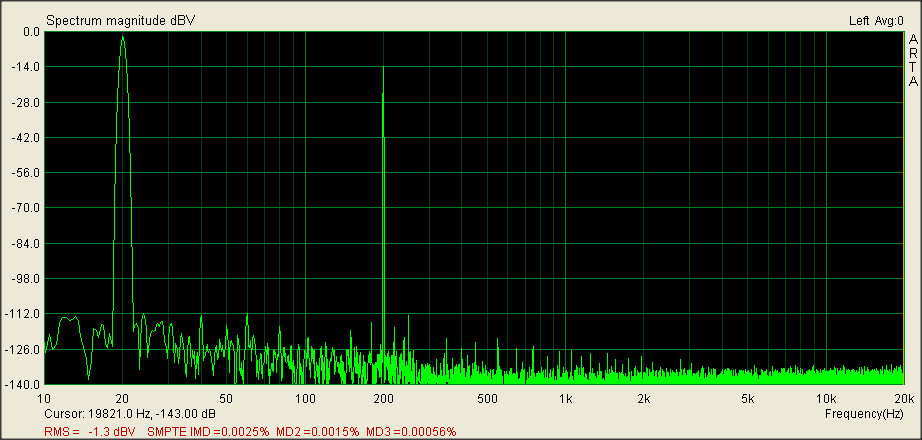Click the 50 frequency axis label

tap(226, 399)
